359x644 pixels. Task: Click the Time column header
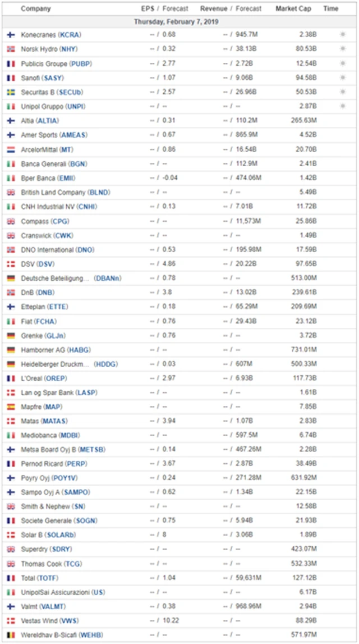(331, 9)
